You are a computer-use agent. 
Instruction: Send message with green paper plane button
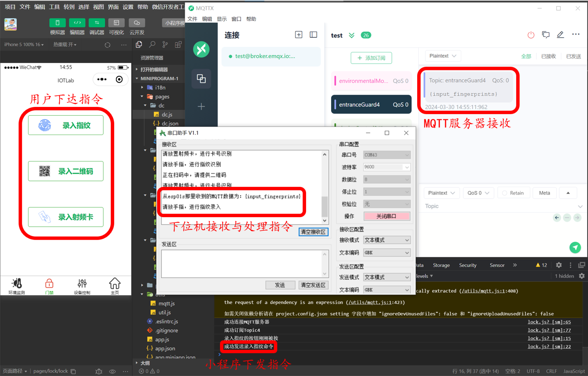click(575, 248)
